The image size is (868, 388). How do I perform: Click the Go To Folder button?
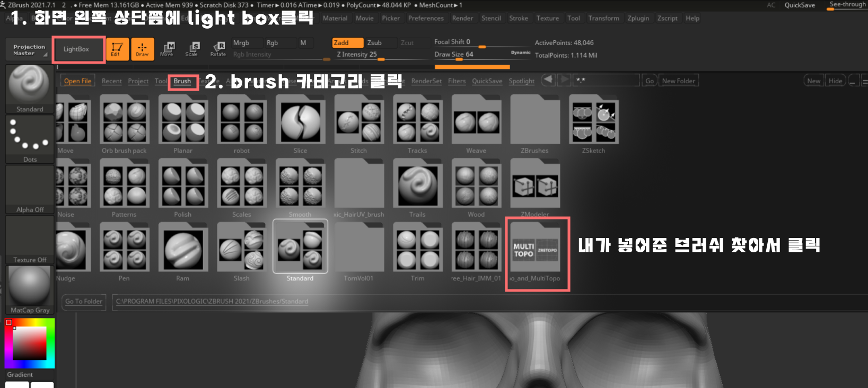(x=84, y=302)
